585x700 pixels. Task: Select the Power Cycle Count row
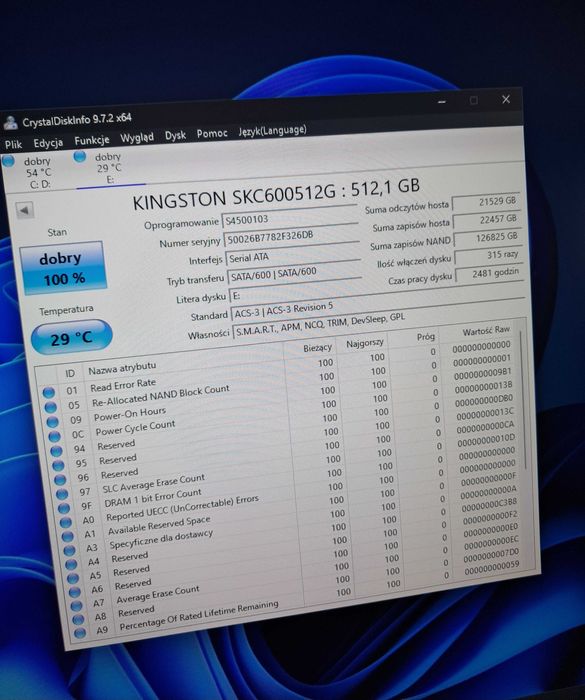click(282, 413)
